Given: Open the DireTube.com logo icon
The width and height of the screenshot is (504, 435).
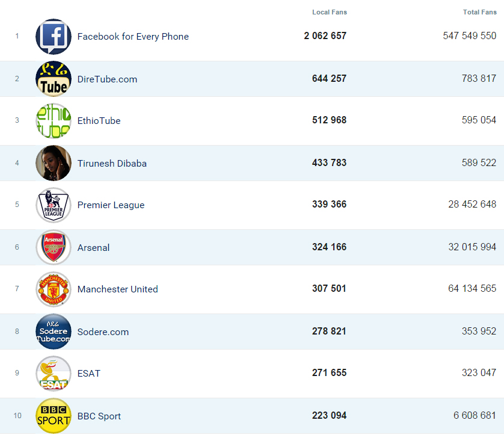Looking at the screenshot, I should click(x=54, y=79).
